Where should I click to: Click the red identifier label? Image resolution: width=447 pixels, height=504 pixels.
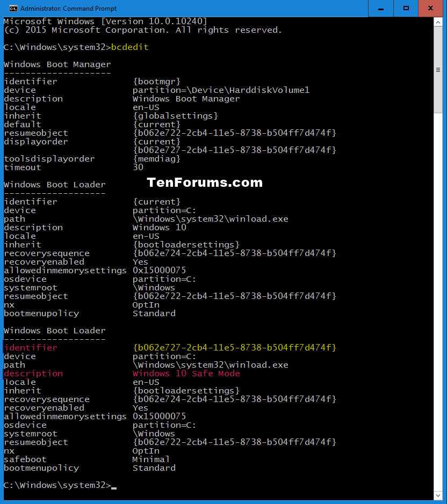point(30,347)
